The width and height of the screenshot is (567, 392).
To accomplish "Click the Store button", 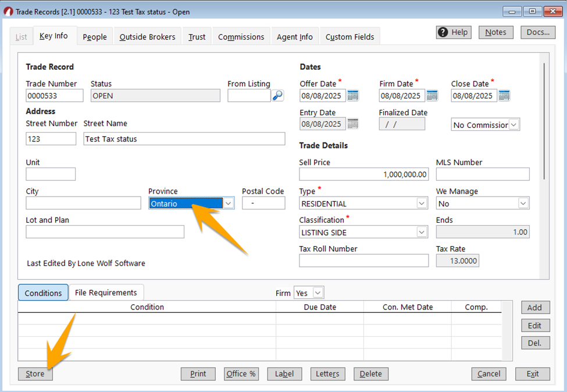I will pyautogui.click(x=35, y=374).
